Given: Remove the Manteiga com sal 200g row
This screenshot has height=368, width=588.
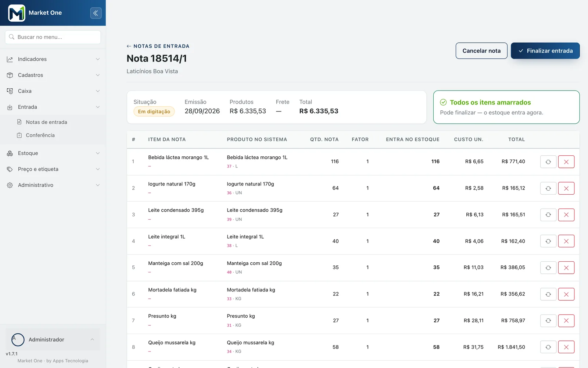Looking at the screenshot, I should pyautogui.click(x=566, y=268).
